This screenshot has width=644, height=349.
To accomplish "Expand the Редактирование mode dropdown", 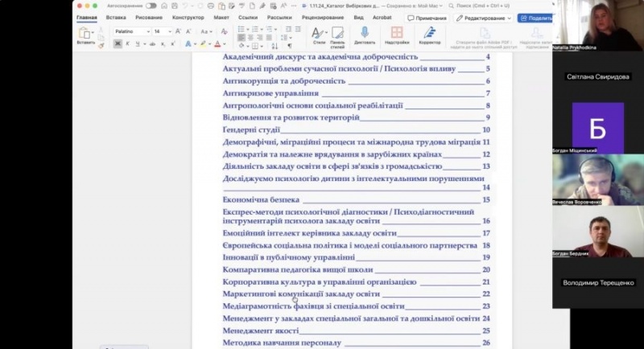I will pos(483,18).
